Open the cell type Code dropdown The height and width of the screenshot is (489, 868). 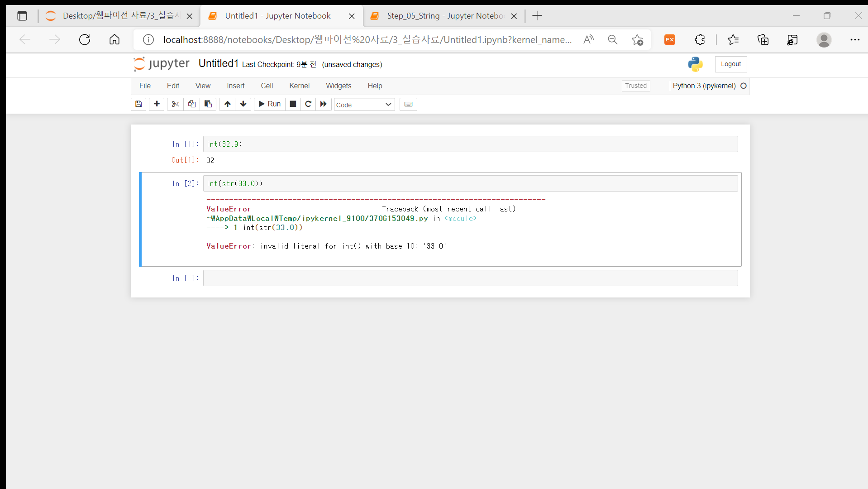tap(364, 105)
